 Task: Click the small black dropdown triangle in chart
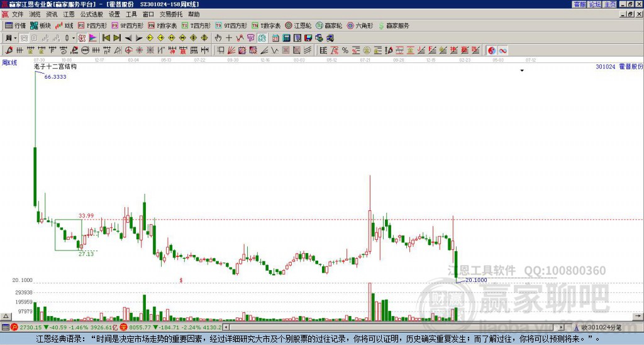[x=522, y=71]
